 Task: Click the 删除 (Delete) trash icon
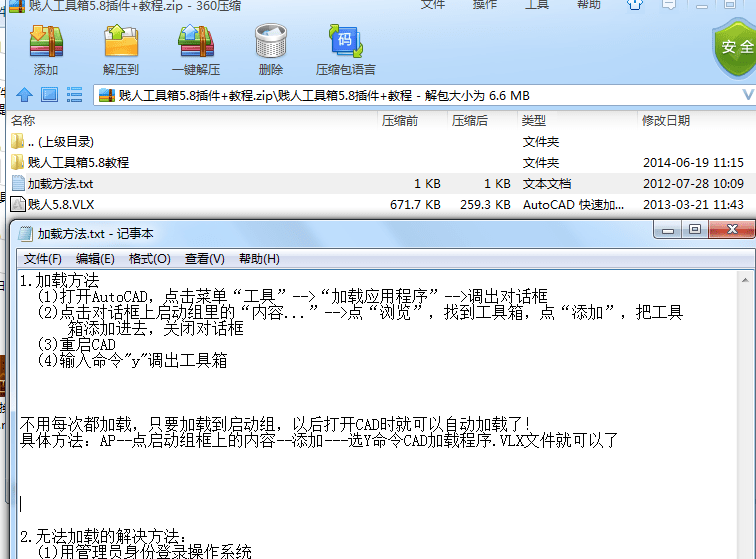pyautogui.click(x=270, y=42)
